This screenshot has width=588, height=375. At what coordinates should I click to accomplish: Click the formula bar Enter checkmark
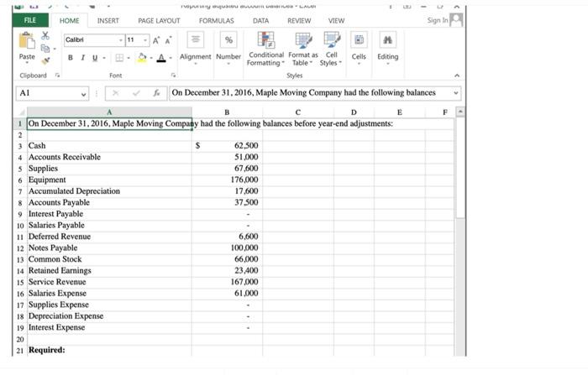(x=136, y=93)
